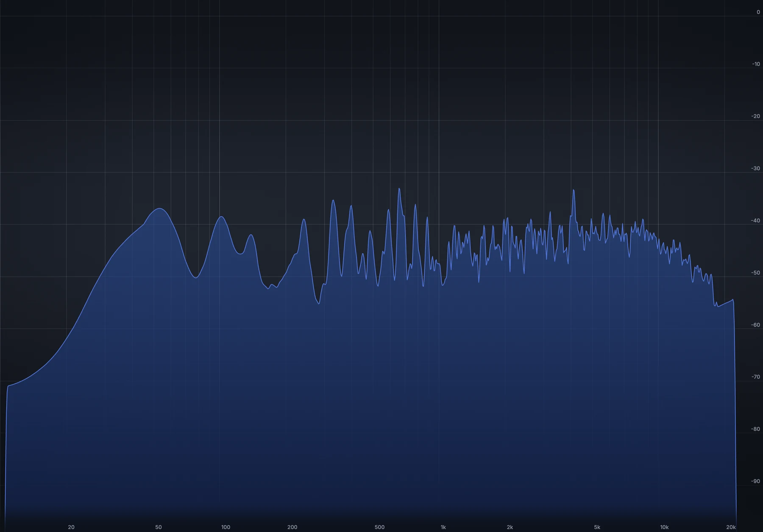Click the 5k frequency axis label
This screenshot has height=532, width=763.
(597, 527)
